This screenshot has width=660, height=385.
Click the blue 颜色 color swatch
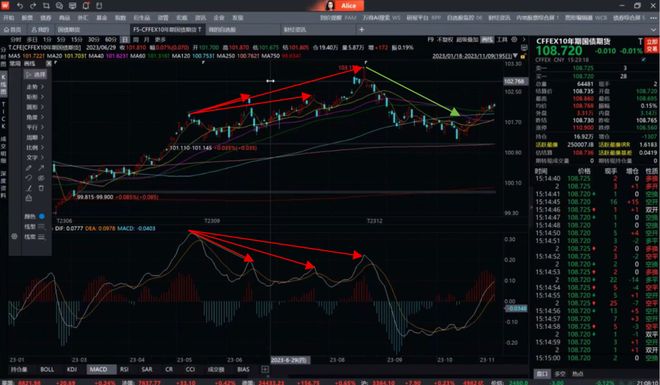42,216
